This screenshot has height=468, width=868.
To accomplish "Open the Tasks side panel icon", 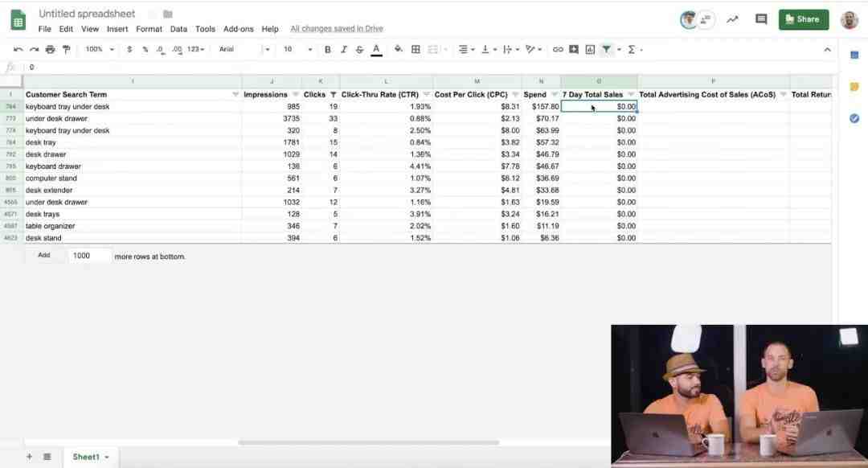I will pos(854,118).
